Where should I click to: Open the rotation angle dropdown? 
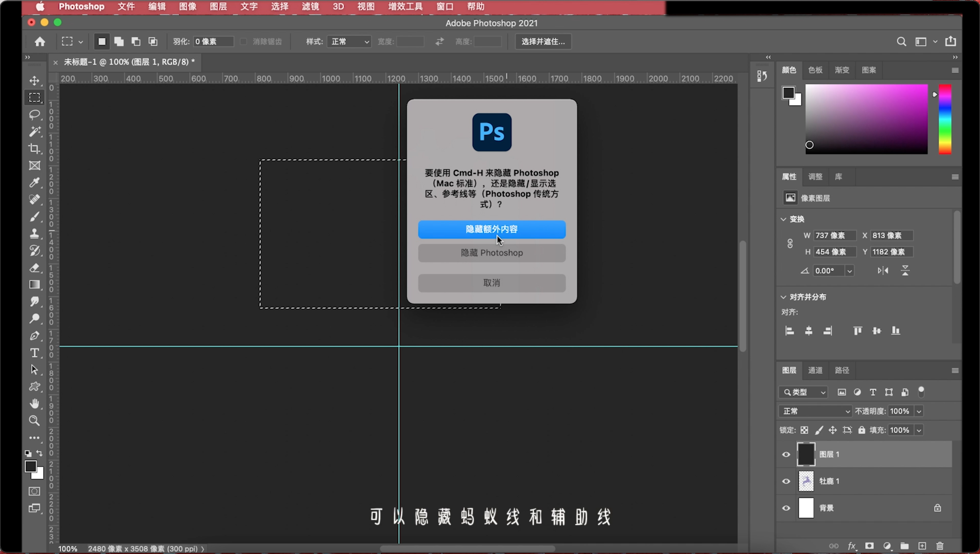click(849, 271)
